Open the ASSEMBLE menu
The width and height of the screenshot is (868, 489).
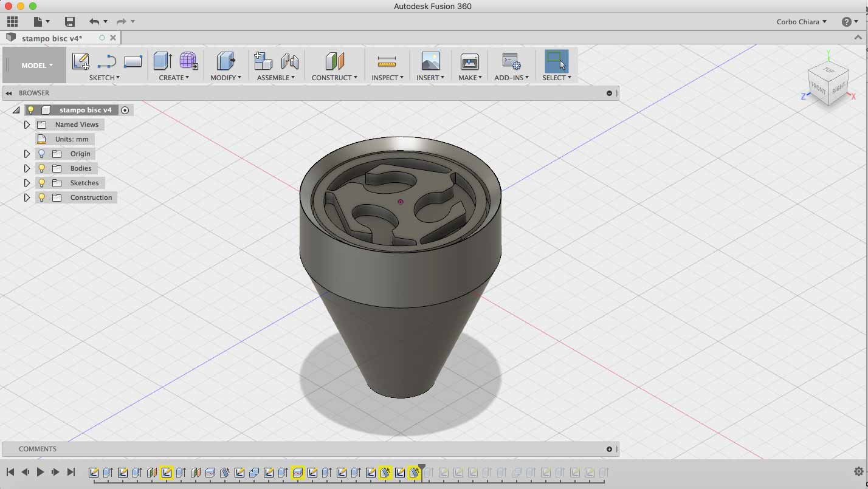[276, 78]
